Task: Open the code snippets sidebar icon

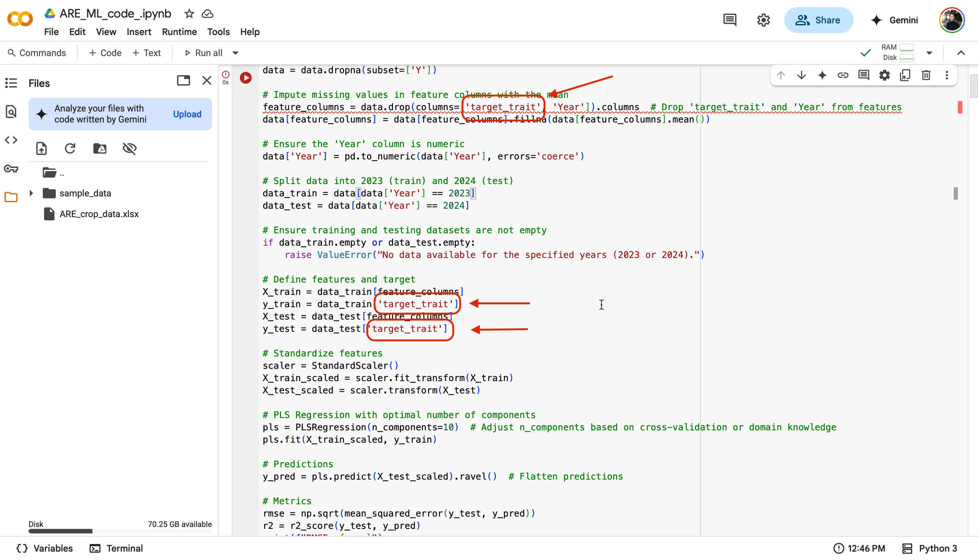Action: point(11,140)
